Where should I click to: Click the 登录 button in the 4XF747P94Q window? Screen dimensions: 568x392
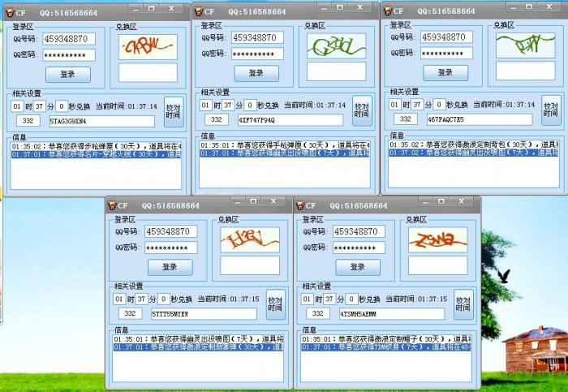click(256, 73)
